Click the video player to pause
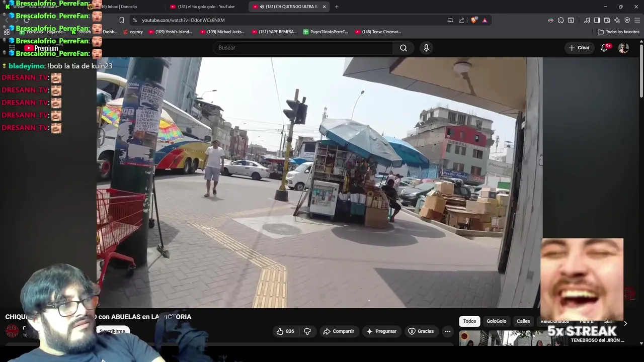The width and height of the screenshot is (644, 362). (x=319, y=183)
